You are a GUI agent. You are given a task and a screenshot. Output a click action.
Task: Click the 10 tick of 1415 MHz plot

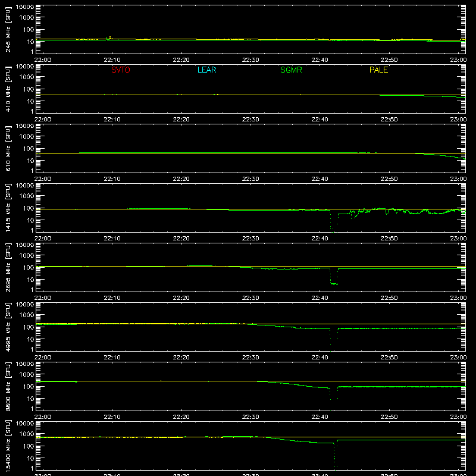coord(30,220)
